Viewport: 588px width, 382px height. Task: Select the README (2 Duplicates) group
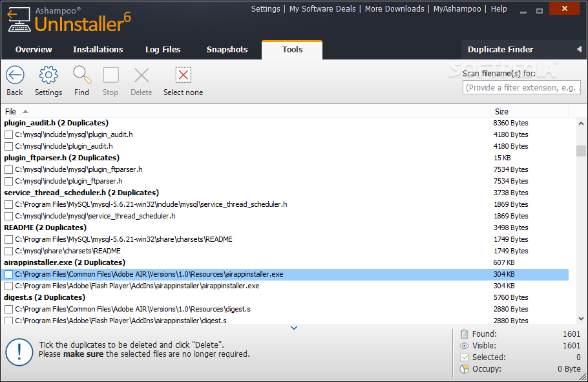tap(45, 228)
